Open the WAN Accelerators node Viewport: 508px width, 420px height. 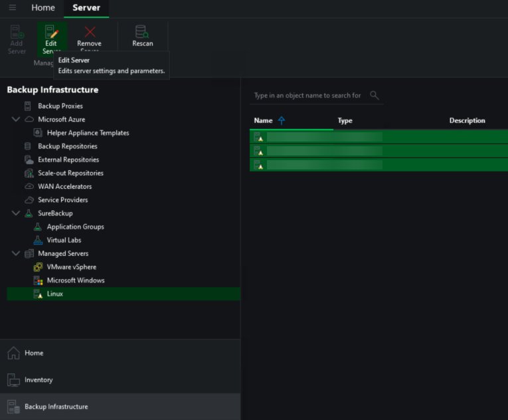(x=64, y=187)
